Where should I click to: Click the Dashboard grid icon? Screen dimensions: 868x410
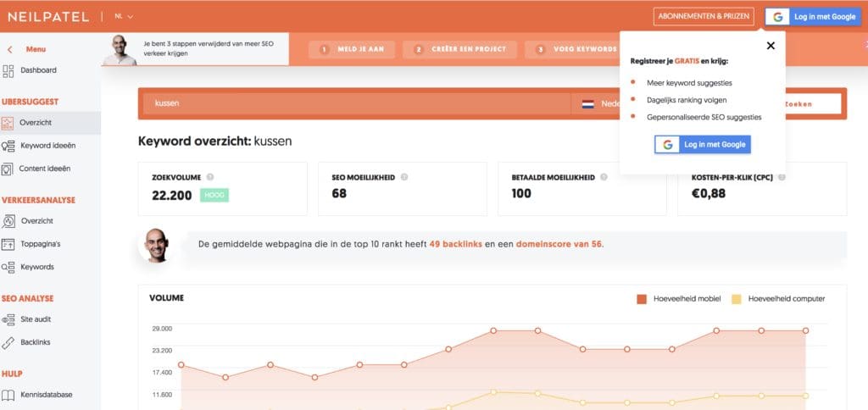[8, 71]
